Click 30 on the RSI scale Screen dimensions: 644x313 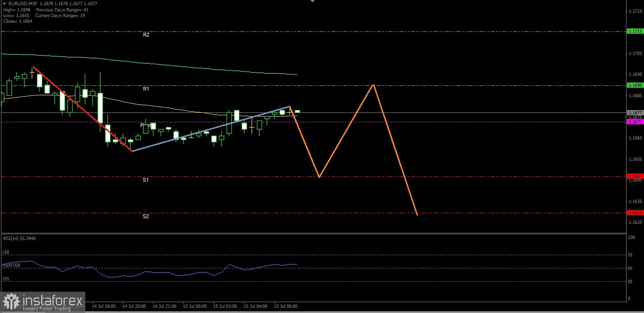pos(630,282)
